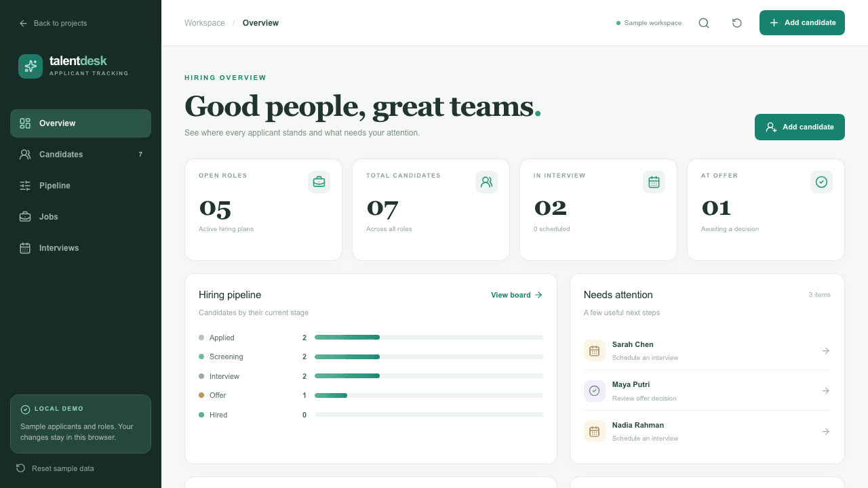
Task: Click the people icon on Total Candidates card
Action: (x=486, y=182)
